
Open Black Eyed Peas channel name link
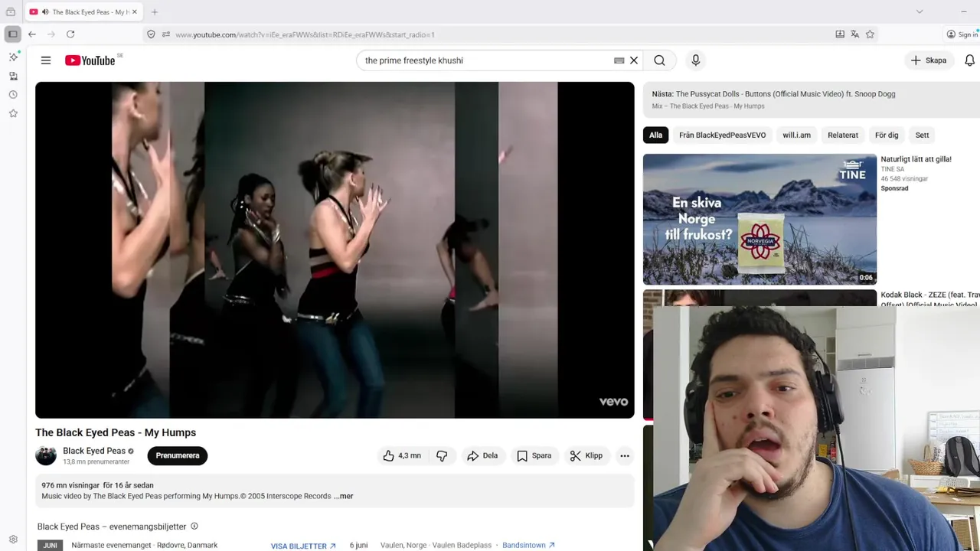point(94,451)
